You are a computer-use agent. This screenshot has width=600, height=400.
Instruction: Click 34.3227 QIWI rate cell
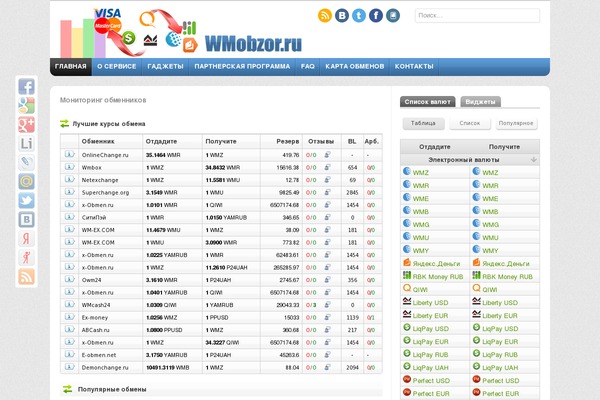[x=222, y=343]
